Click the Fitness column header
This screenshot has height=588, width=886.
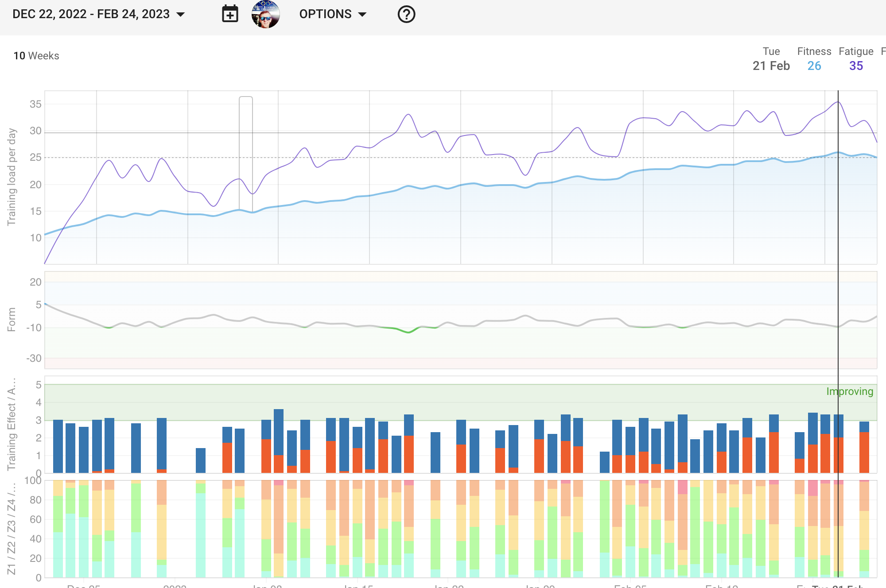[x=814, y=51]
